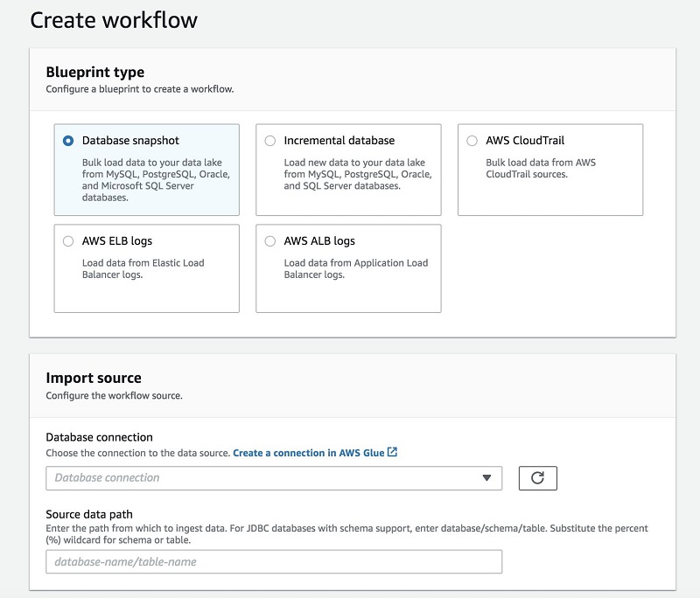Screen dimensions: 700x598
Task: Choose the AWS CloudTrail radio option
Action: tap(472, 141)
